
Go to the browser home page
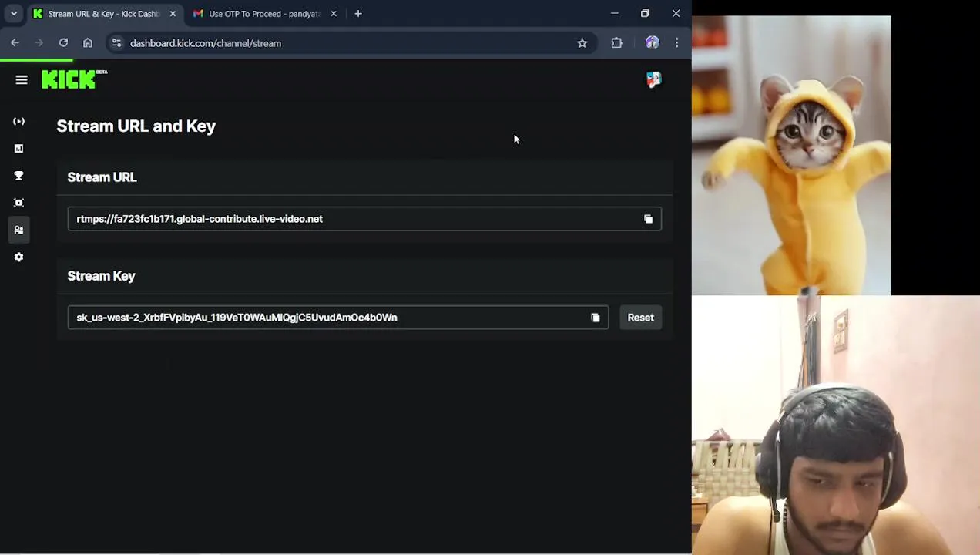(x=88, y=43)
